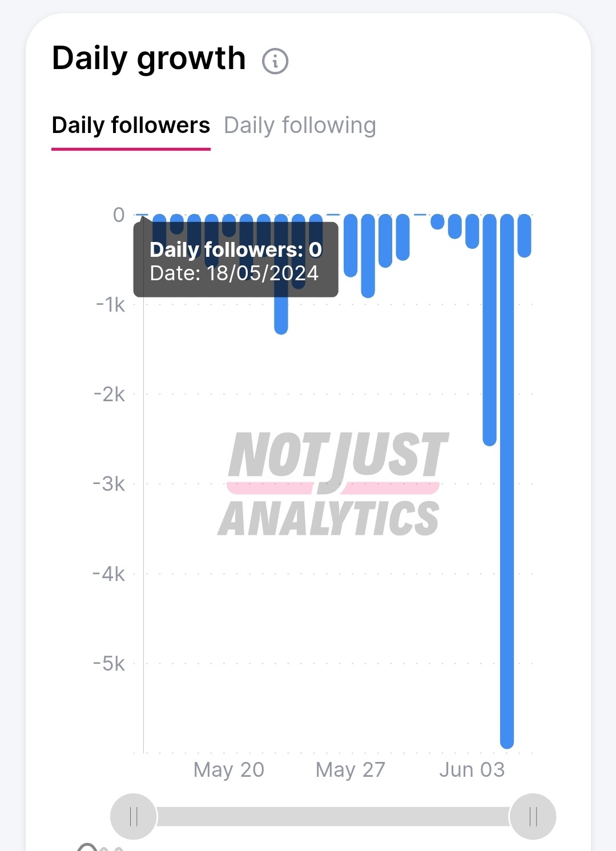Open the Daily growth info icon

pos(275,61)
